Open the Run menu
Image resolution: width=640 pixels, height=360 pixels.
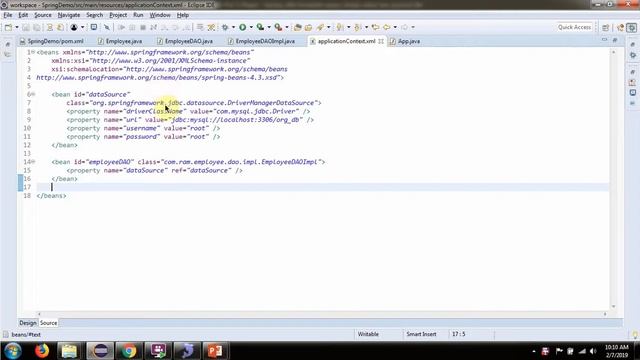click(x=138, y=15)
